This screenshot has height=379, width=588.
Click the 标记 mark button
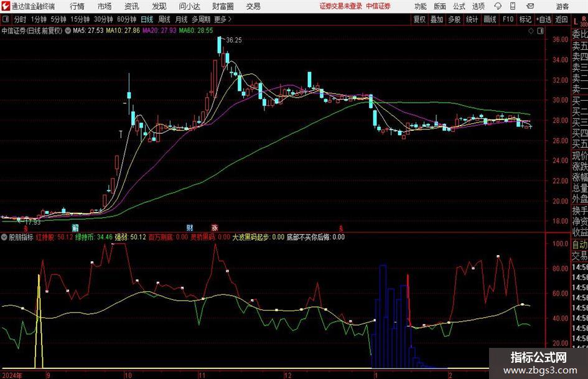click(525, 19)
